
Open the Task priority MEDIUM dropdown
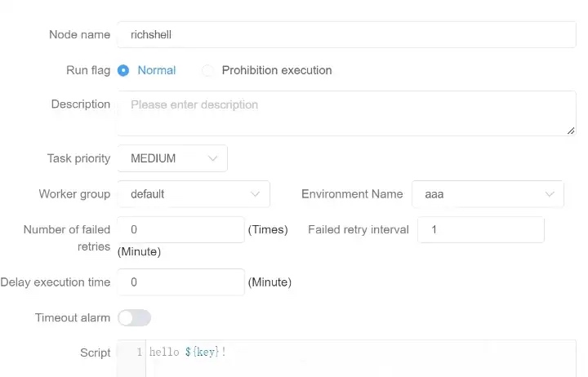pyautogui.click(x=172, y=158)
